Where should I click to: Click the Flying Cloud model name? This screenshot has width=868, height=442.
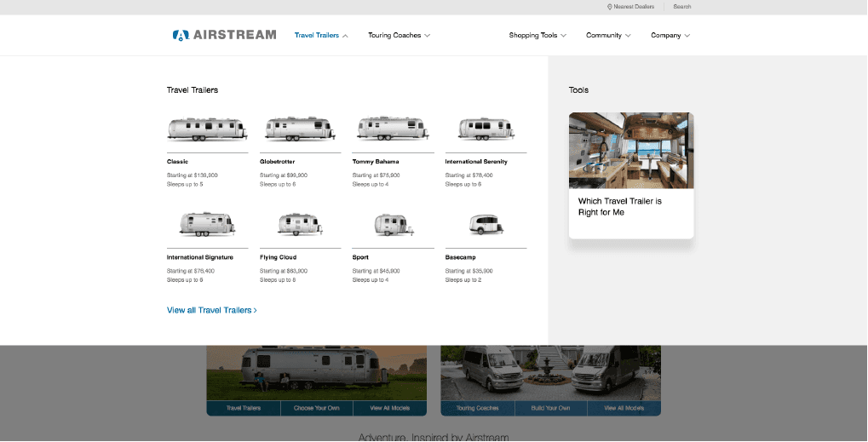(278, 257)
